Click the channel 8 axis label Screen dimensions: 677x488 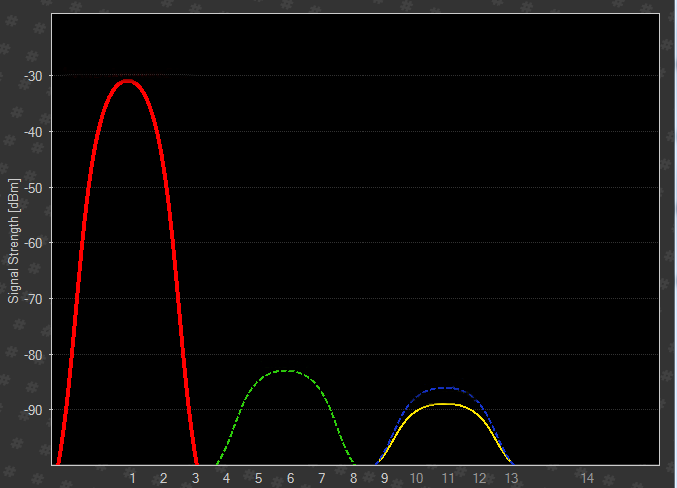(x=354, y=478)
